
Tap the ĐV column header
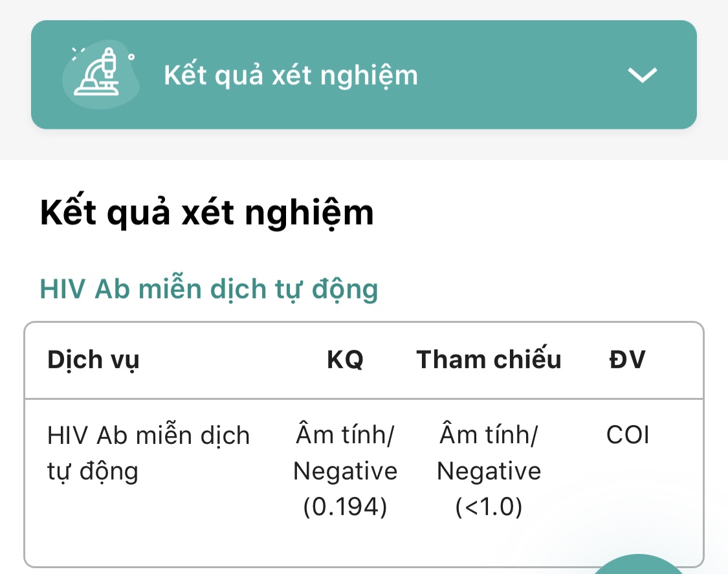627,360
